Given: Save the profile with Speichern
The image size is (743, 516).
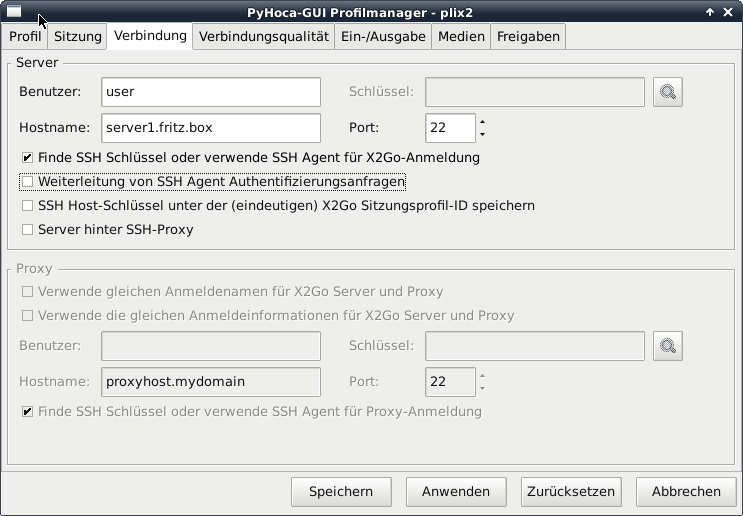Looking at the screenshot, I should (x=341, y=492).
